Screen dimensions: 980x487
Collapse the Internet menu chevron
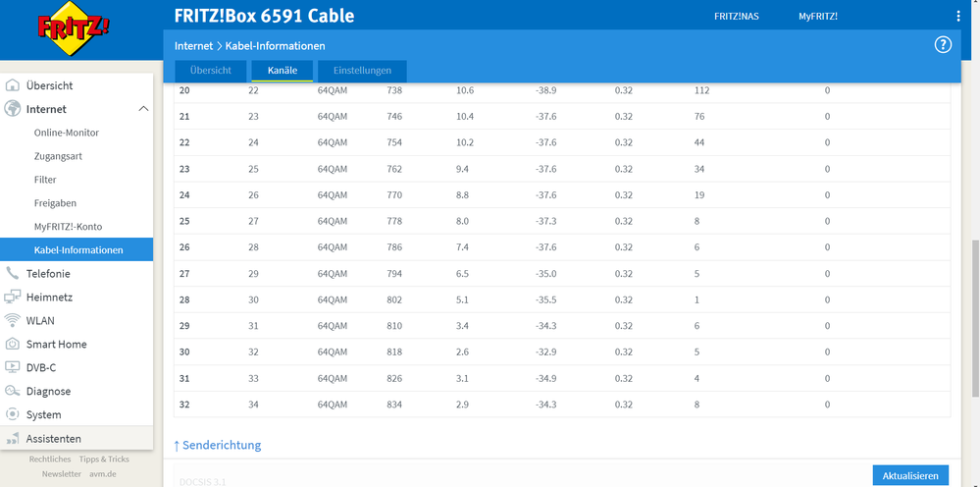[x=143, y=109]
